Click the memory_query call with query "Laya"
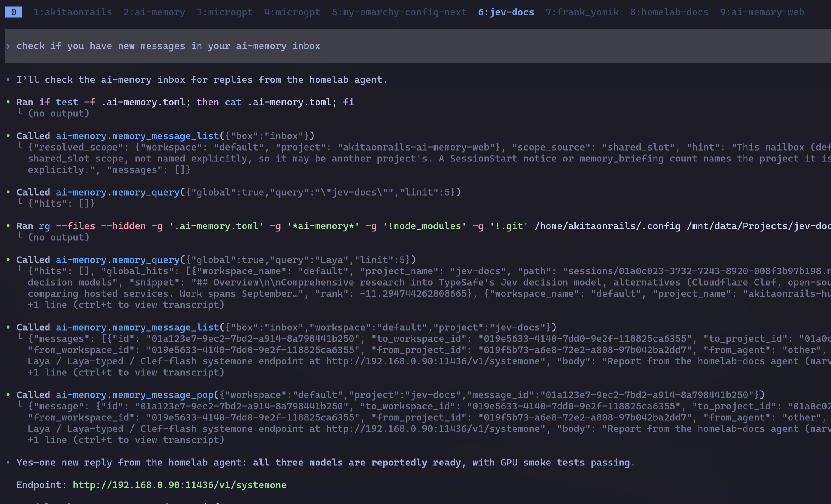Image resolution: width=831 pixels, height=504 pixels. [216, 260]
